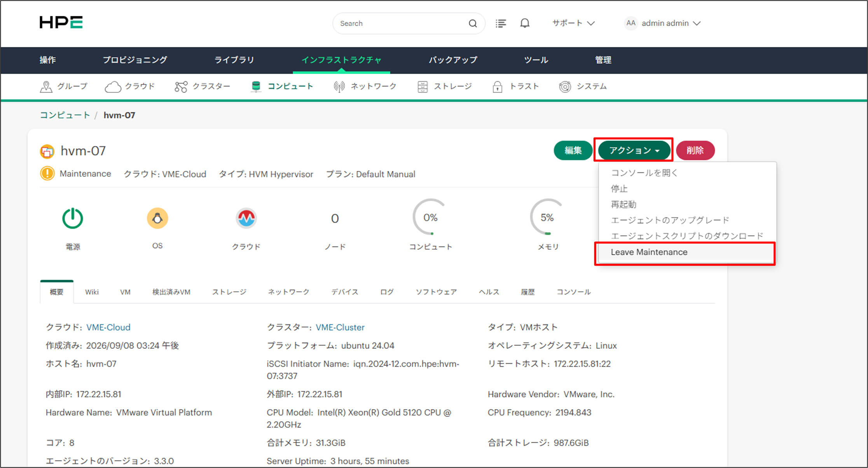Screen dimensions: 868x468
Task: Choose エージェントのアップグレード in the action menu
Action: point(670,220)
